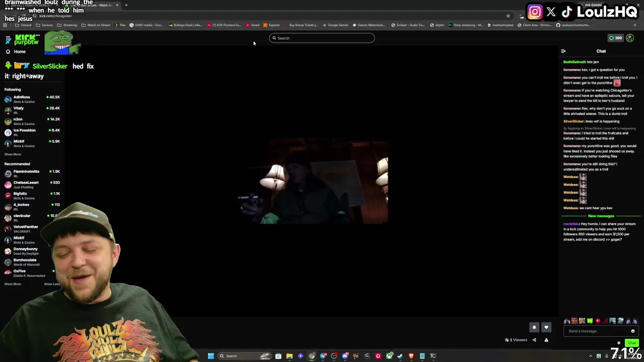Click the Kick logo in the header
644x362 pixels.
coord(26,39)
